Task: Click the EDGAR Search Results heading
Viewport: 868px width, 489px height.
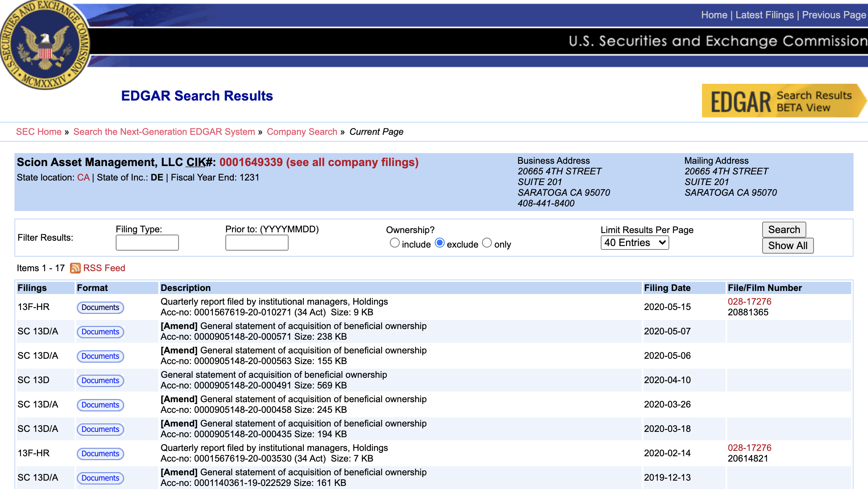Action: point(197,96)
